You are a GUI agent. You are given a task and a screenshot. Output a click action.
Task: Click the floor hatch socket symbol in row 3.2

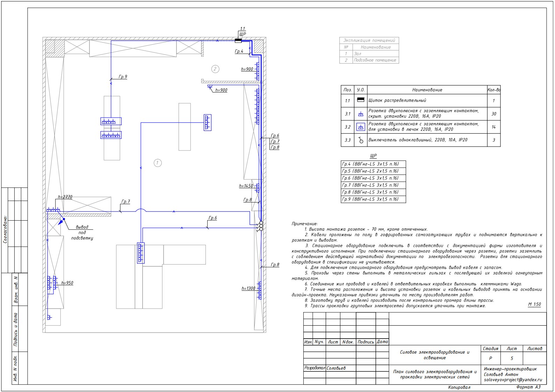tap(360, 127)
